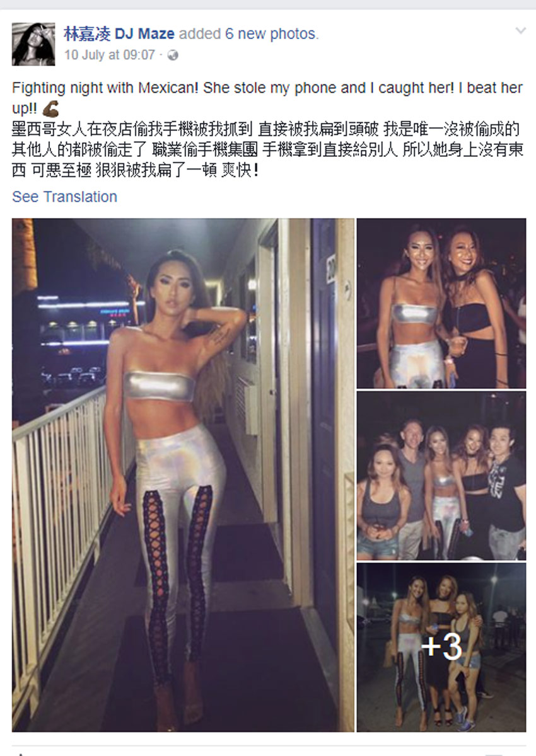Click the "+3" more photos counter
The width and height of the screenshot is (536, 756).
point(441,647)
